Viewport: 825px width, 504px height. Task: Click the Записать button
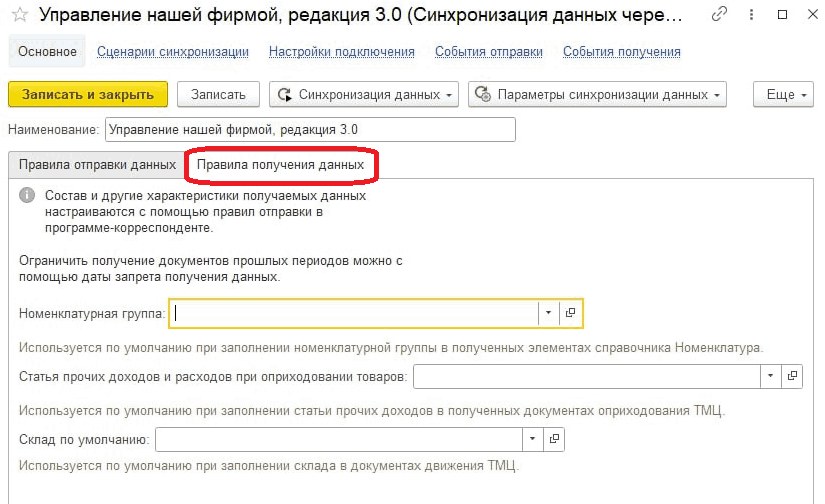point(218,95)
